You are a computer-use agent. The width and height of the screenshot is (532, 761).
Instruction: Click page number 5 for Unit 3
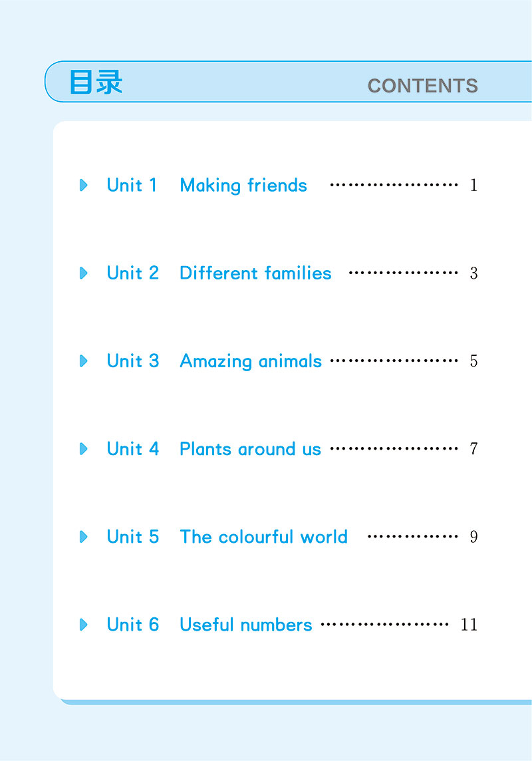[473, 361]
